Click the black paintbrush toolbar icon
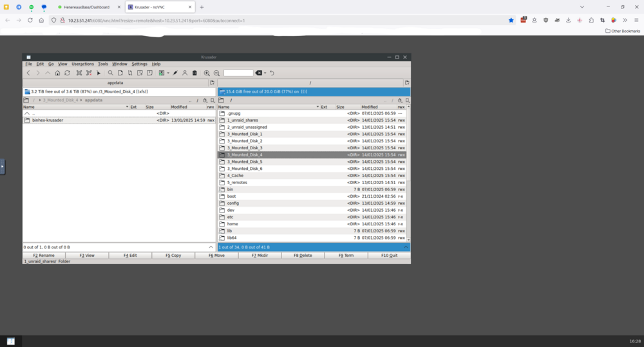The width and height of the screenshot is (644, 347). [x=175, y=73]
